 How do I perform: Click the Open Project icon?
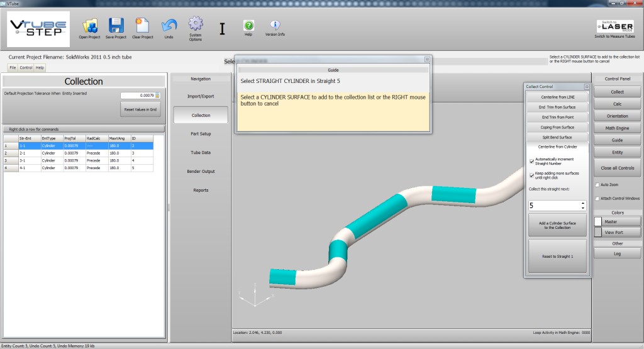[x=89, y=26]
